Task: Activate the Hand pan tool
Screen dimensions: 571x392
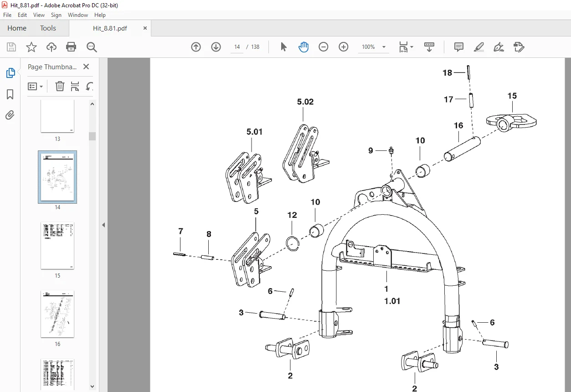Action: coord(304,47)
